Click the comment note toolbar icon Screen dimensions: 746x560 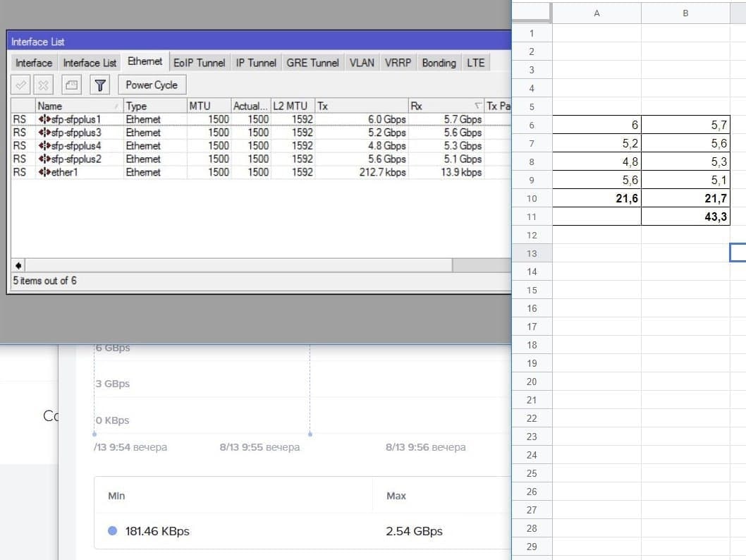click(71, 85)
